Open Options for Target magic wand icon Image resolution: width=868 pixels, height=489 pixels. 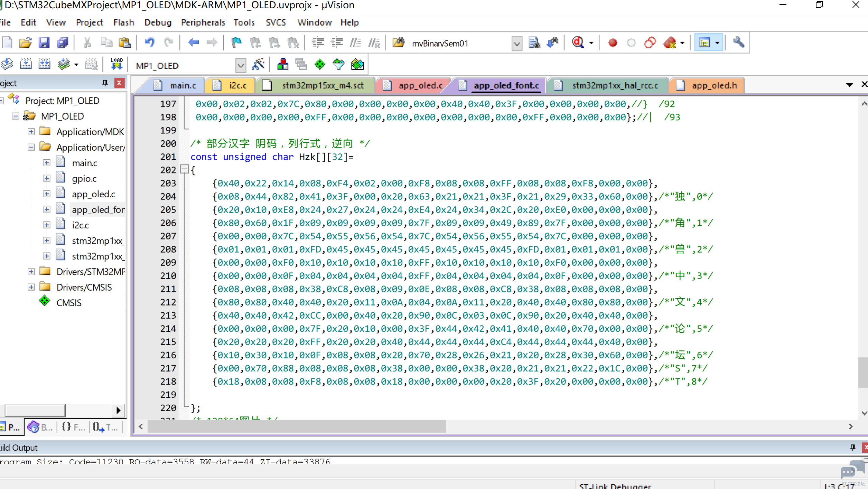tap(258, 64)
